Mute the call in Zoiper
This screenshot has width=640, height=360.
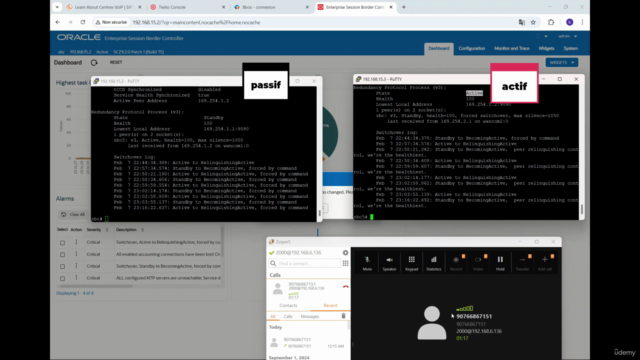pos(367,263)
